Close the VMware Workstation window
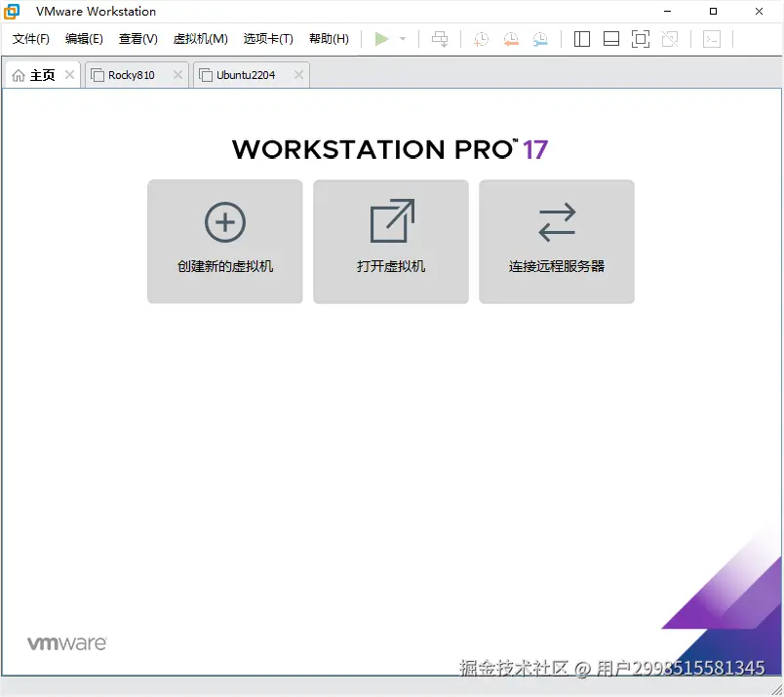Image resolution: width=784 pixels, height=697 pixels. click(x=759, y=12)
